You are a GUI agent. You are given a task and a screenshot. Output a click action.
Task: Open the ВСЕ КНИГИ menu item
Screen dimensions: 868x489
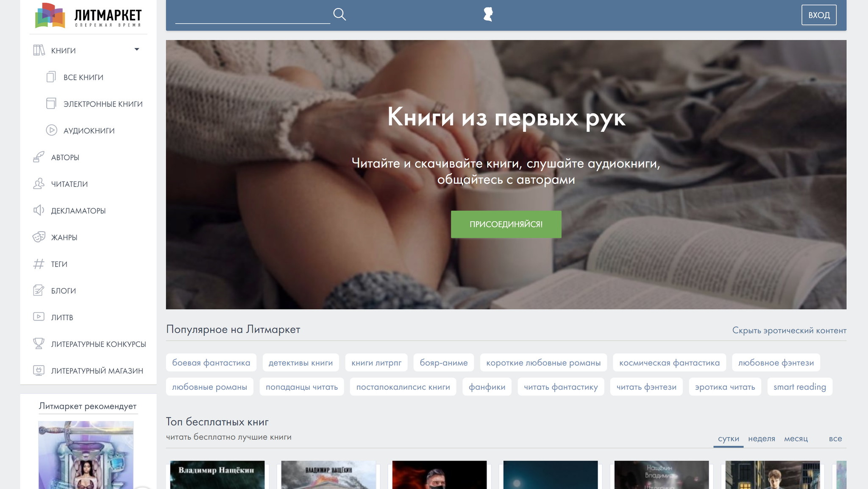pyautogui.click(x=83, y=77)
